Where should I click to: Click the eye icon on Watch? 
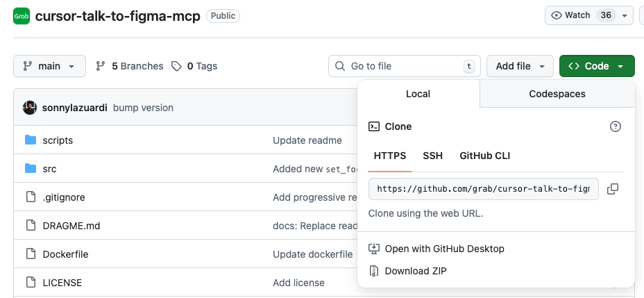(557, 15)
